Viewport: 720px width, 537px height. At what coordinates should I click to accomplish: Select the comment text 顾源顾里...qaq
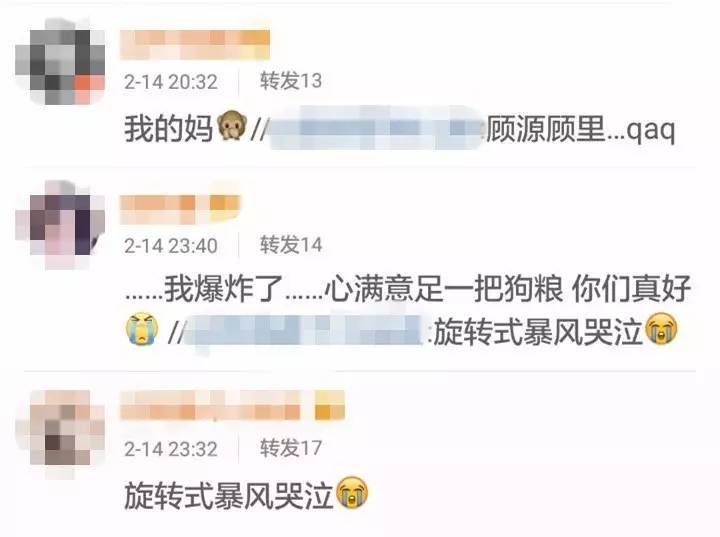[581, 129]
